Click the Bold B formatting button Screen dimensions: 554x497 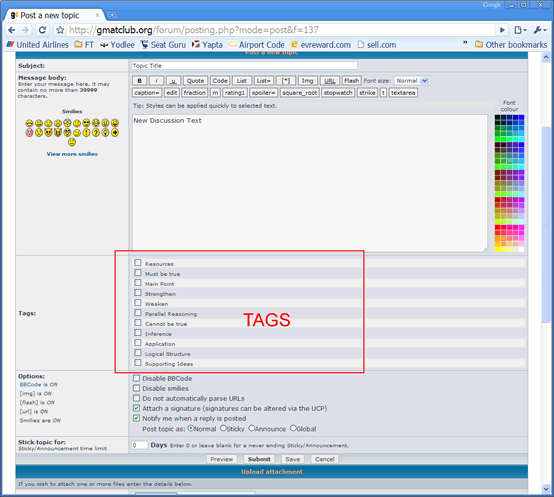(x=140, y=81)
